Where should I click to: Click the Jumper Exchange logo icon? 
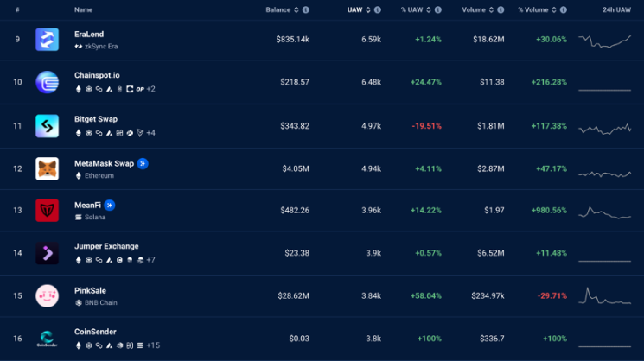tap(47, 253)
